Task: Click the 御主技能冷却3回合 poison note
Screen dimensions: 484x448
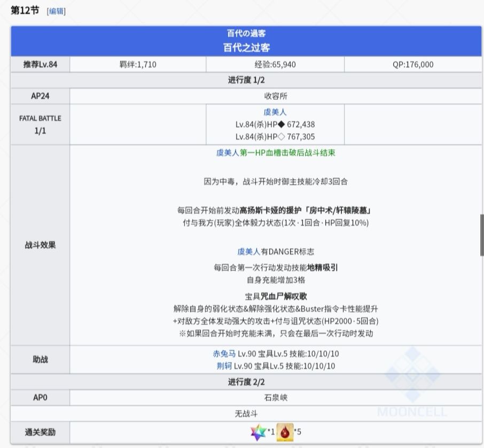Action: click(276, 182)
